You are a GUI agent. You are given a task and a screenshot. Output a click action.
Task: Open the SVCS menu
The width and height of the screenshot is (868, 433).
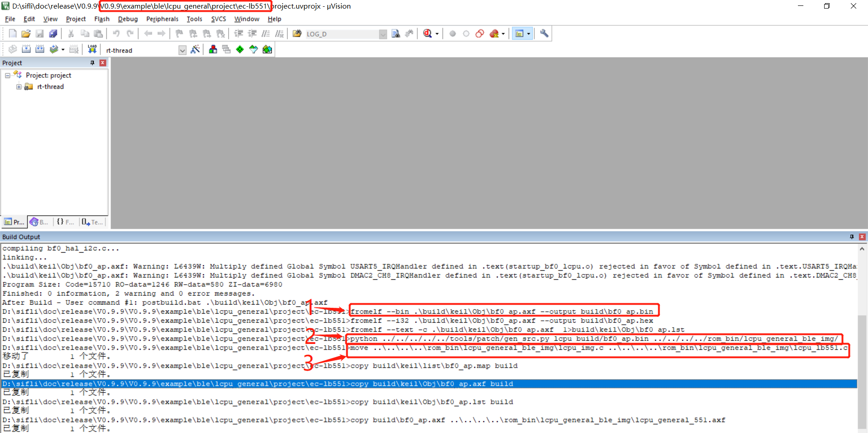pos(218,19)
